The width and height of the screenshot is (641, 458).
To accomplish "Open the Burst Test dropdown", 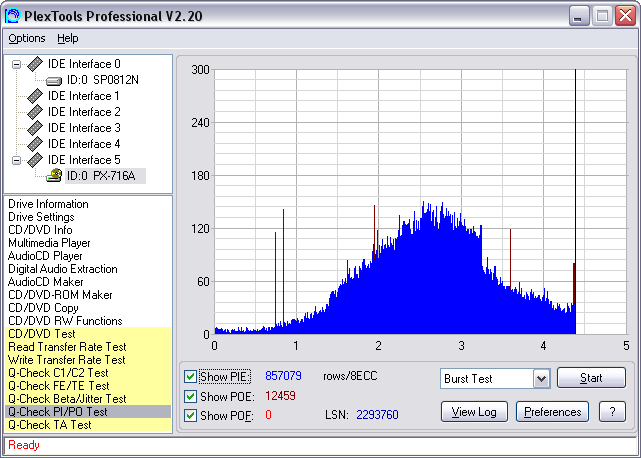I will (x=541, y=379).
